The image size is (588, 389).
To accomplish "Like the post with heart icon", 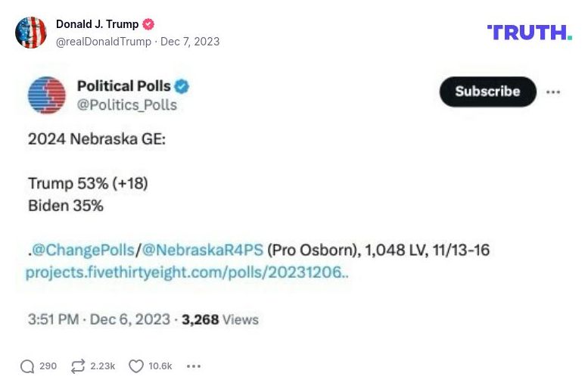I will pyautogui.click(x=136, y=366).
